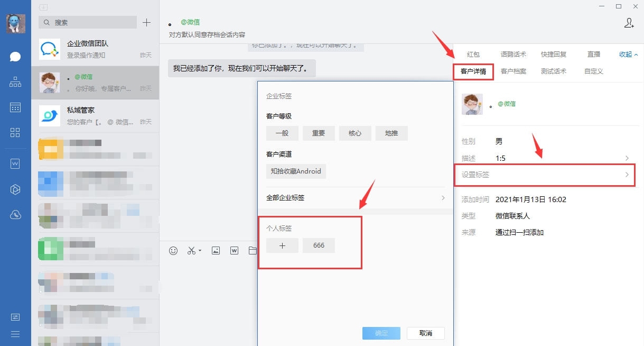Screen dimensions: 644x346
Task: Click the chat message bubble 我已经添加了你
Action: click(x=241, y=69)
